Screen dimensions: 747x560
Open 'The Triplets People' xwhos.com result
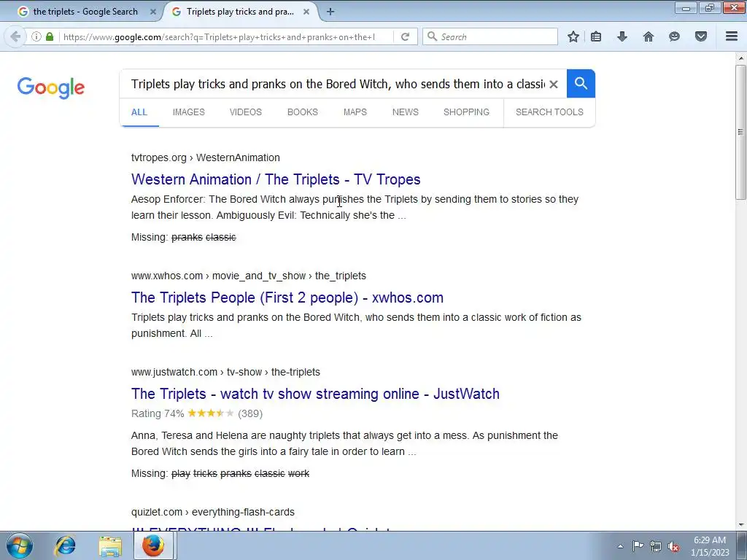point(287,297)
